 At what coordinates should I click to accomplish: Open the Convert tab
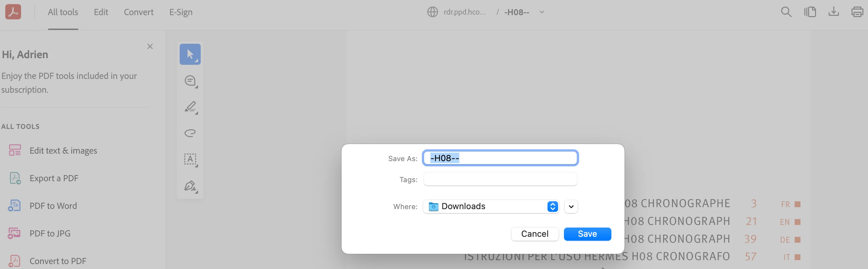[x=139, y=12]
